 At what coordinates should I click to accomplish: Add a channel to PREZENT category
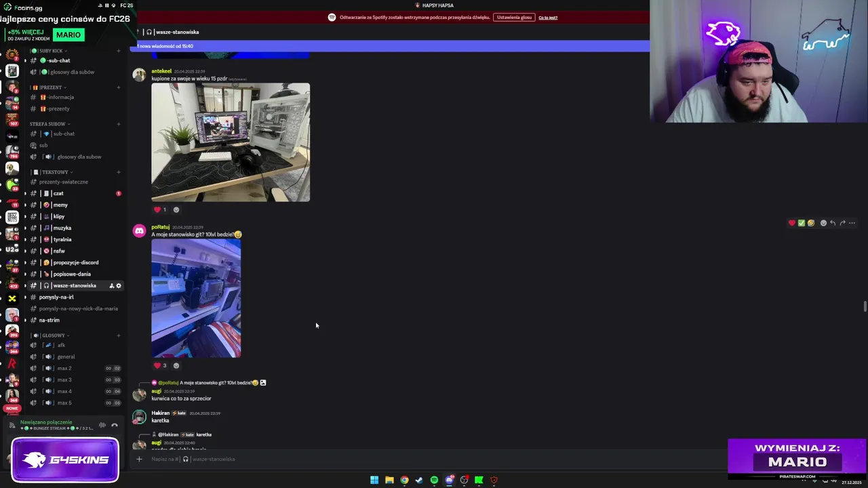(119, 87)
